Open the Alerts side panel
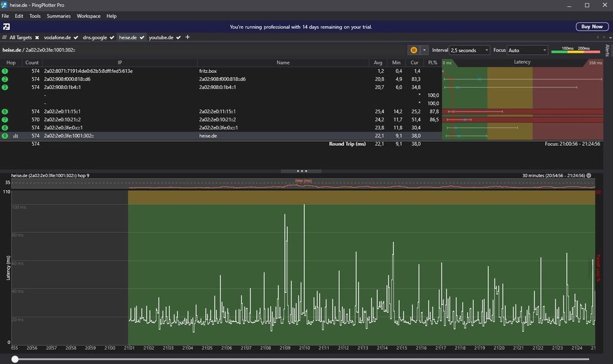Image resolution: width=613 pixels, height=364 pixels. click(607, 50)
